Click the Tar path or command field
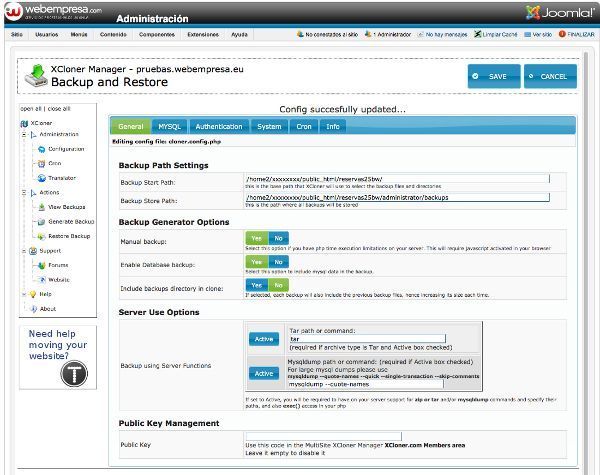This screenshot has width=600, height=475. point(367,339)
